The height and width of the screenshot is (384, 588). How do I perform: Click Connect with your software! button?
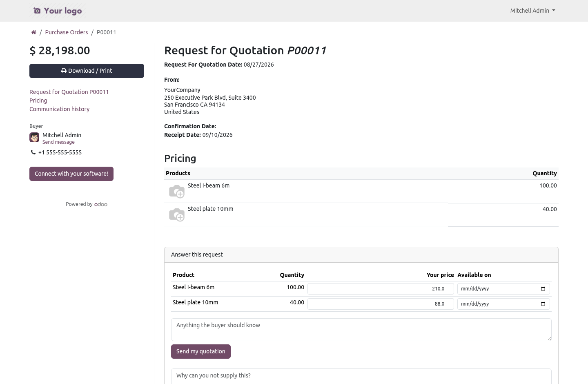click(x=71, y=174)
